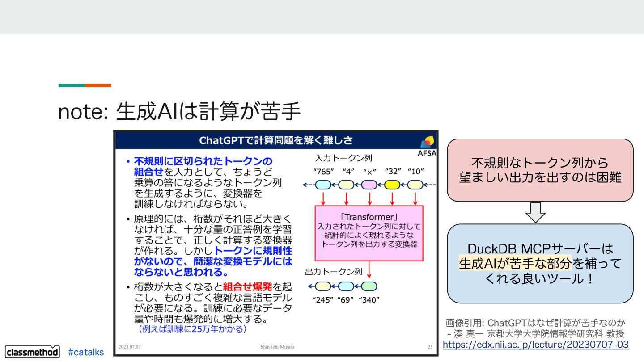Click the citation '画像引用: ChatGPTはなぜ計算が苦手なのか'
644x362 pixels.
click(x=535, y=323)
